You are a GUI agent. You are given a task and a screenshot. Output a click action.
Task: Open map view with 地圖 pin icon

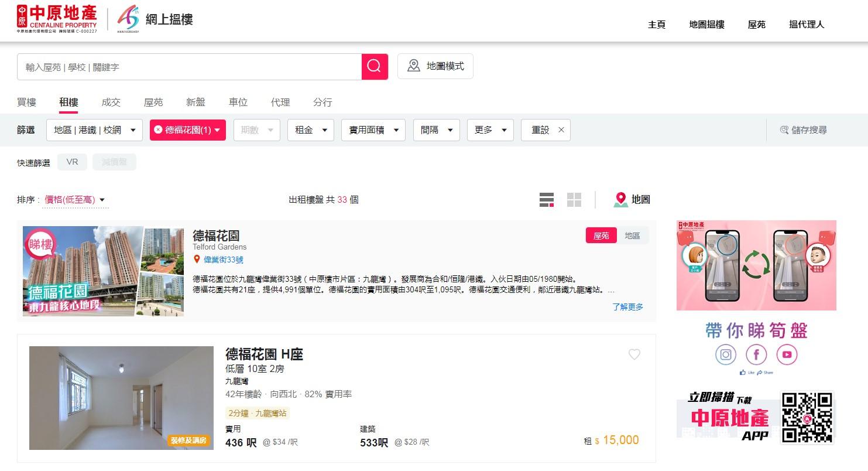click(x=632, y=200)
